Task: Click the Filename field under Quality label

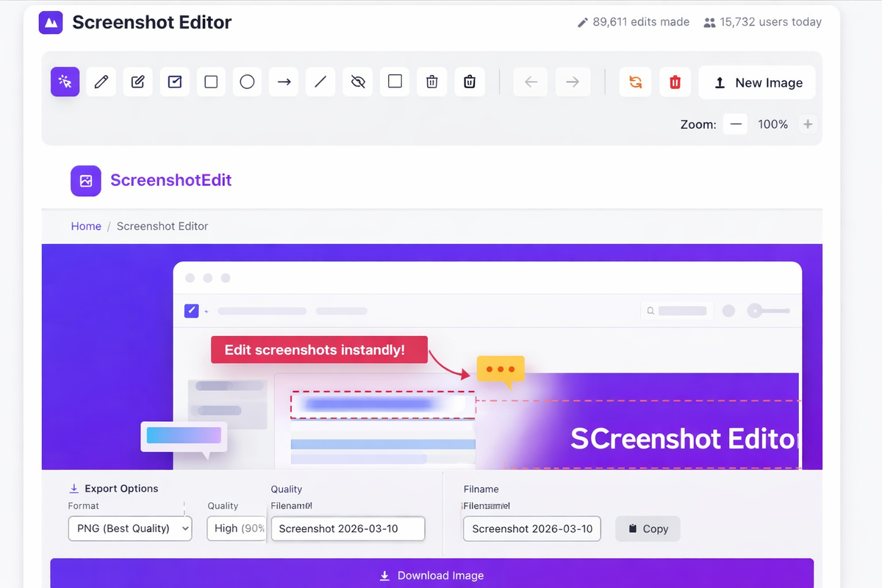Action: (x=348, y=528)
